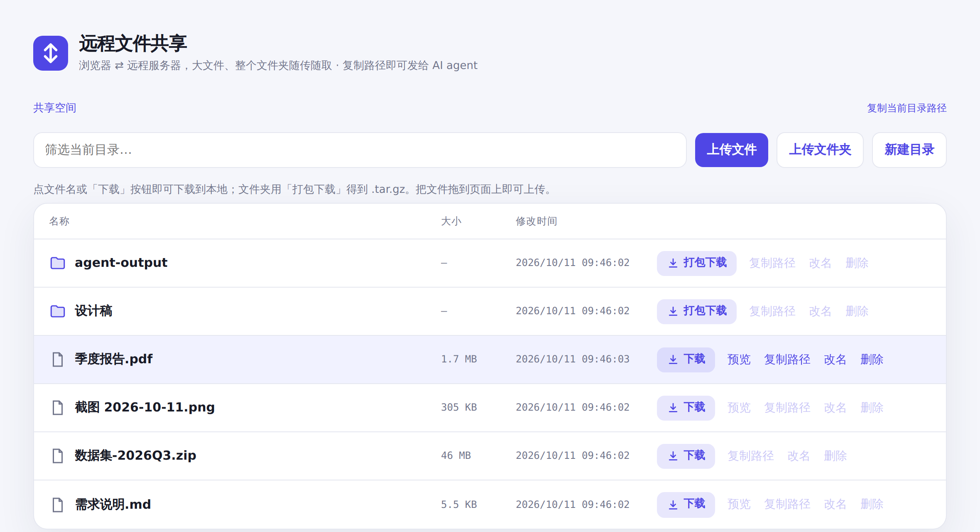Preview 季度报告.pdf using 预览
This screenshot has width=980, height=532.
click(739, 360)
